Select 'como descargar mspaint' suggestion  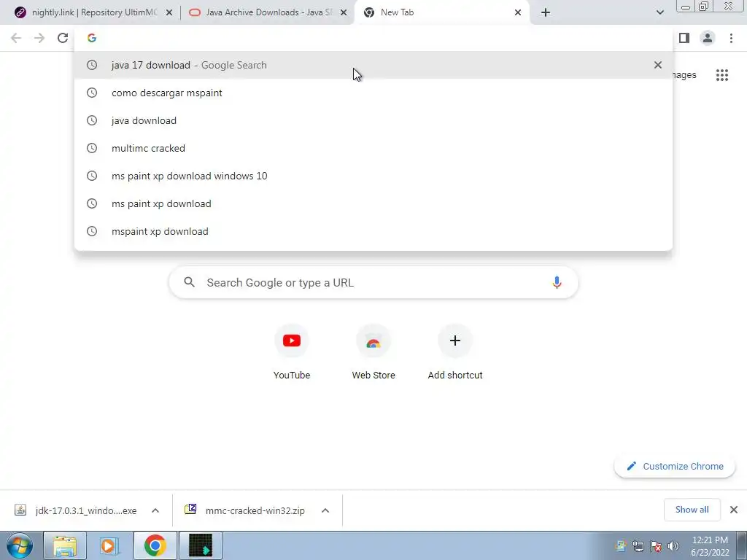click(x=373, y=93)
